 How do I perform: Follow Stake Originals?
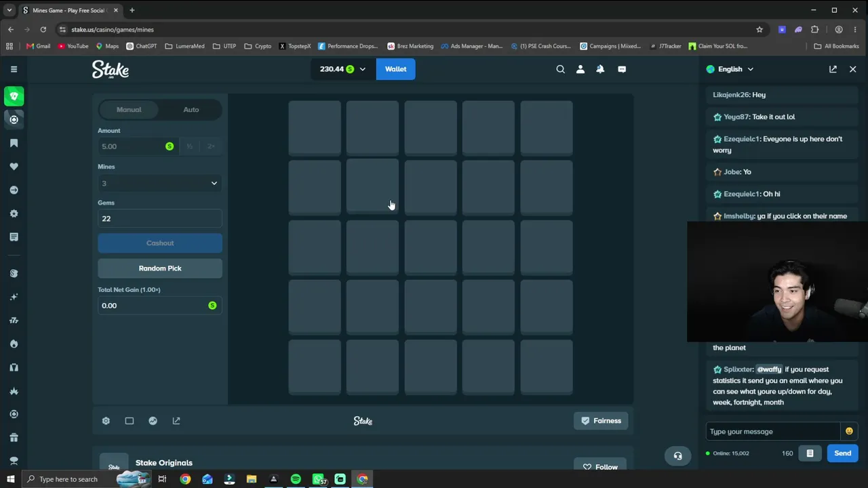tap(601, 467)
